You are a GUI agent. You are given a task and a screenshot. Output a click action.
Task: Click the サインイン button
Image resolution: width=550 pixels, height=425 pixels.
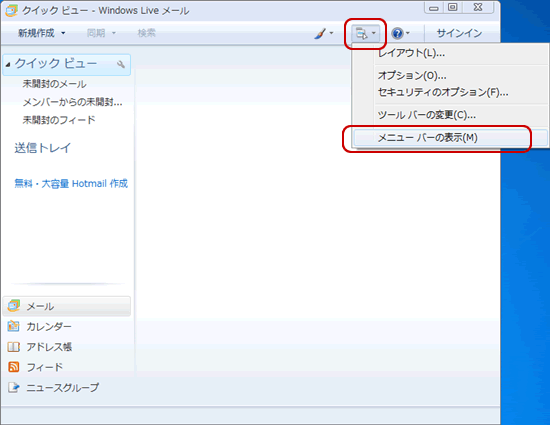point(459,33)
